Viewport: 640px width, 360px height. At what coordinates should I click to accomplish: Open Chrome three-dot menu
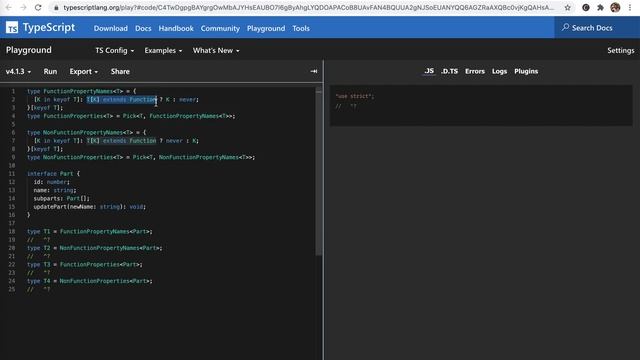pos(630,7)
